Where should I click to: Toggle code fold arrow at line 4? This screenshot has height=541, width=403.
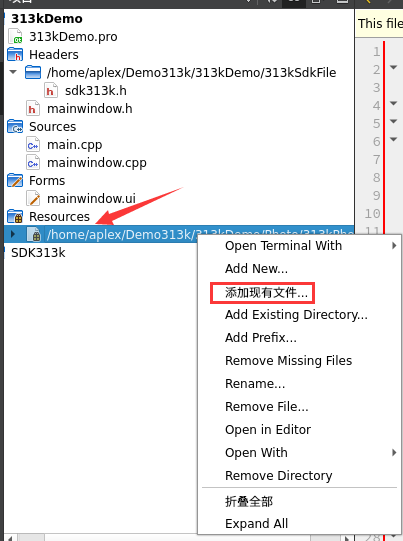coord(393,103)
